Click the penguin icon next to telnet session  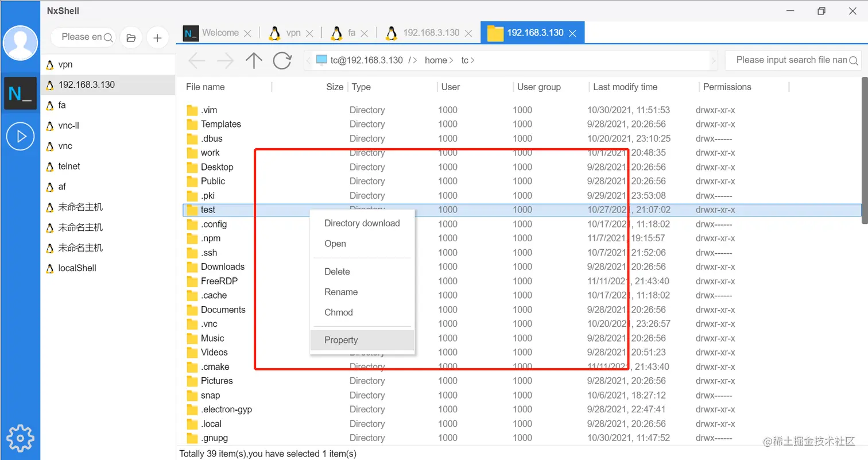[x=49, y=167]
